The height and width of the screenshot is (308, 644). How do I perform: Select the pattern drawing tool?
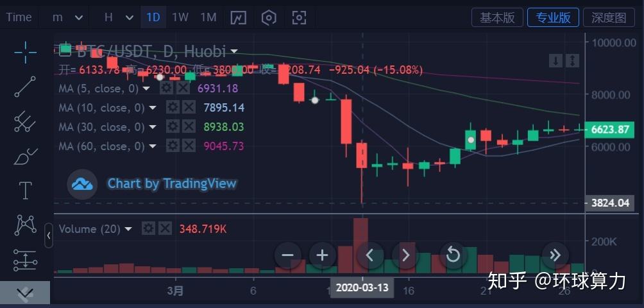coord(26,225)
